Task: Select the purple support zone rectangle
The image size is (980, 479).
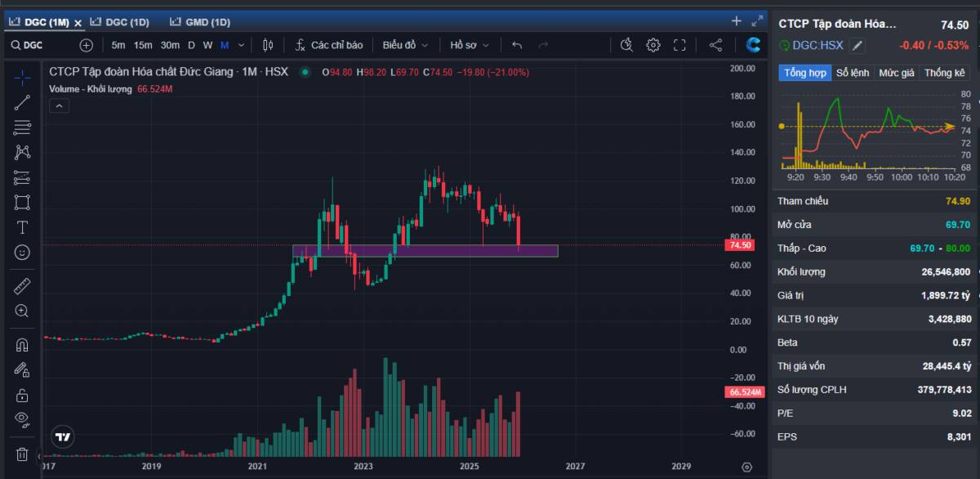Action: [425, 251]
